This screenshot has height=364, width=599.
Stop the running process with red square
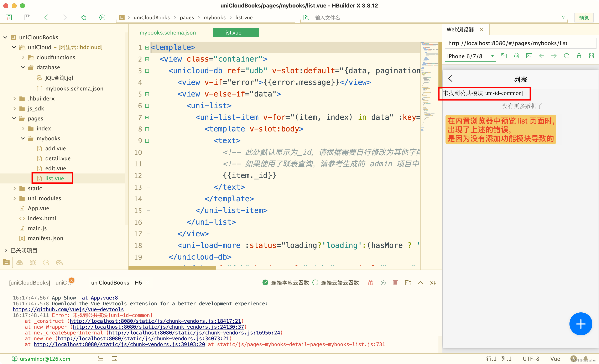(396, 283)
